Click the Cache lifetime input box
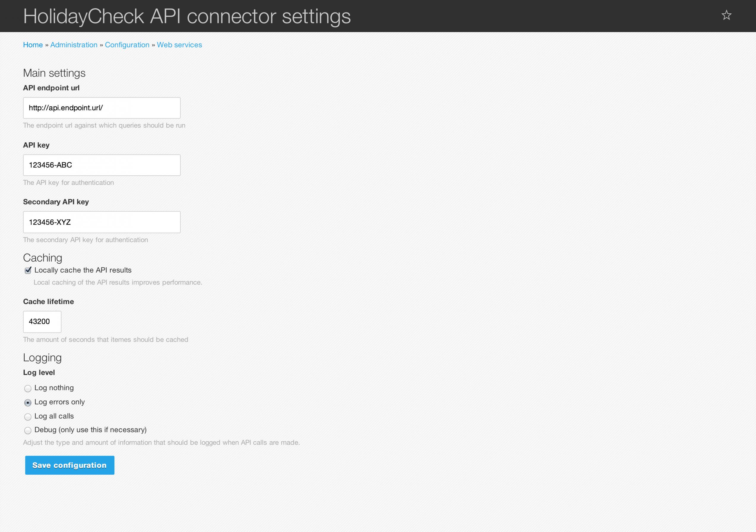Screen dimensions: 756x532 (x=42, y=322)
